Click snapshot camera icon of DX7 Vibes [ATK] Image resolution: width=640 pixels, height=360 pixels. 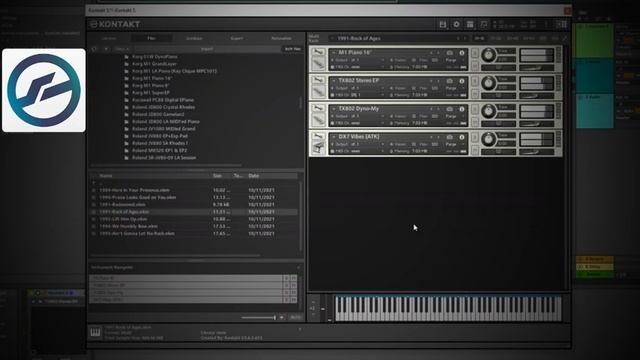pos(450,138)
